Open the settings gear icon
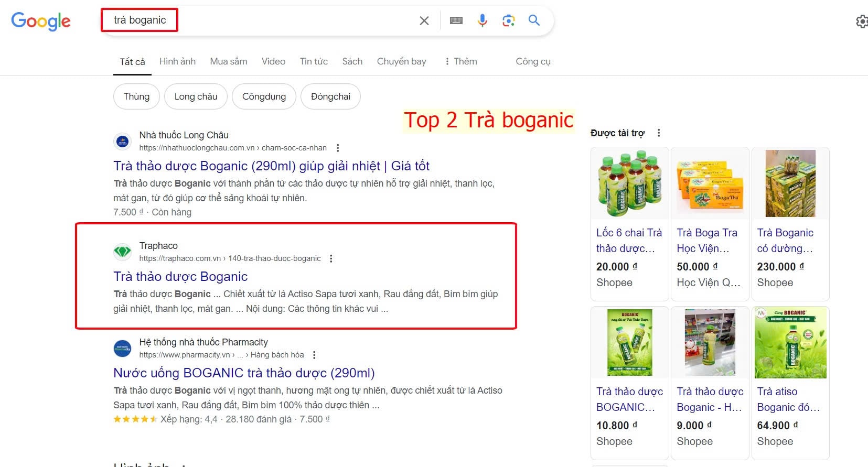868x467 pixels. 862,21
